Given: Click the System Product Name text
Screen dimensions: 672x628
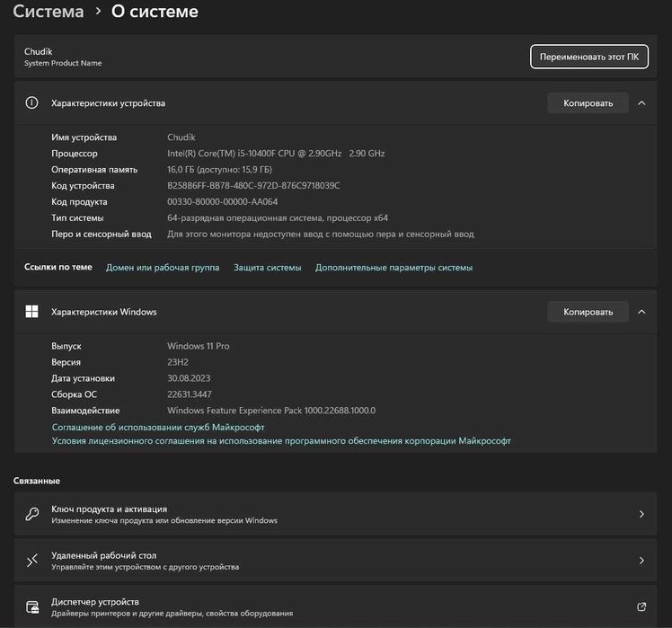Looking at the screenshot, I should coord(63,63).
